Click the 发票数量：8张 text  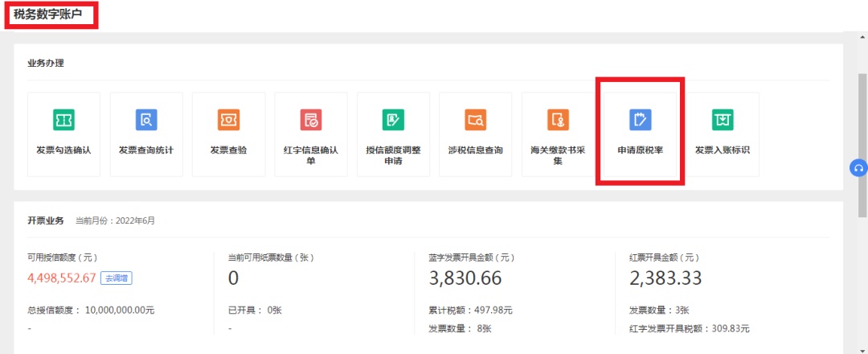pyautogui.click(x=460, y=329)
